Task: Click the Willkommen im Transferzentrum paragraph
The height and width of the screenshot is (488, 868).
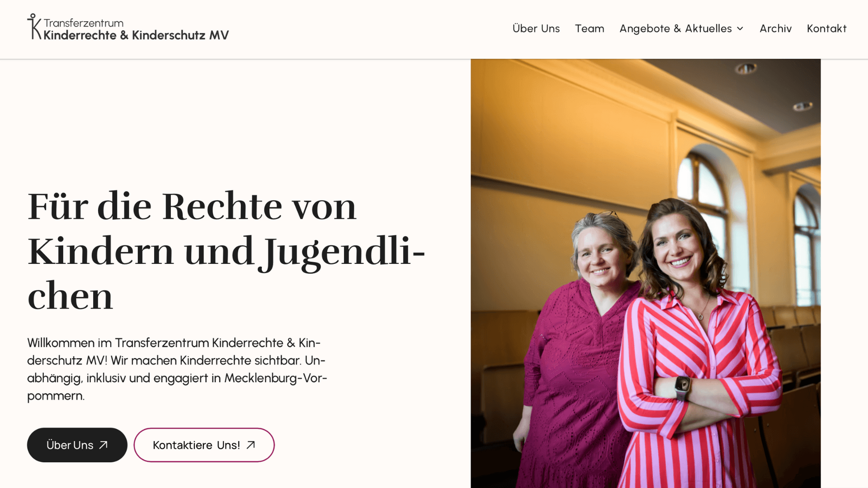Action: (x=177, y=369)
